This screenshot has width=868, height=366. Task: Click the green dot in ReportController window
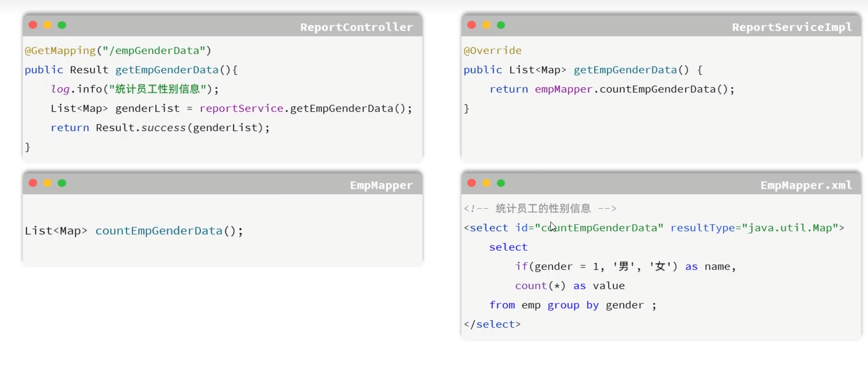click(62, 25)
